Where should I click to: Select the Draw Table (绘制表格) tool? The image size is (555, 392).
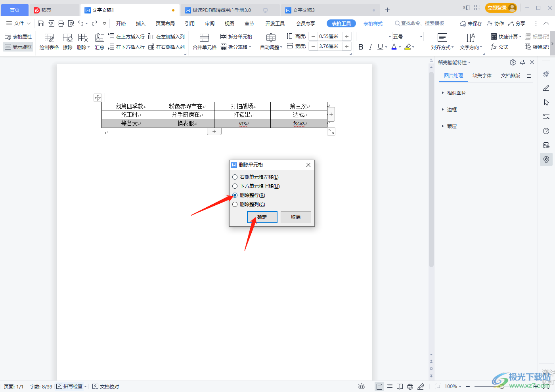[x=49, y=42]
